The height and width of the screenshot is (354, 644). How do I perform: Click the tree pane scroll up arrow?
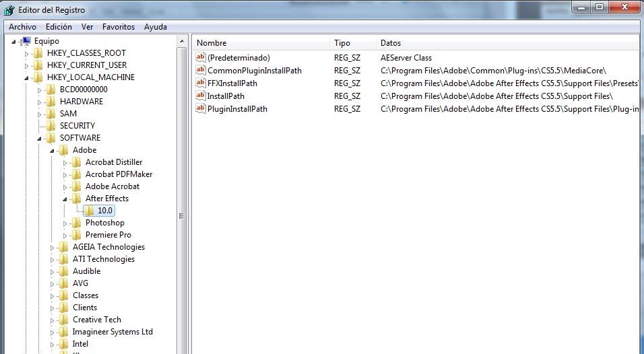181,41
